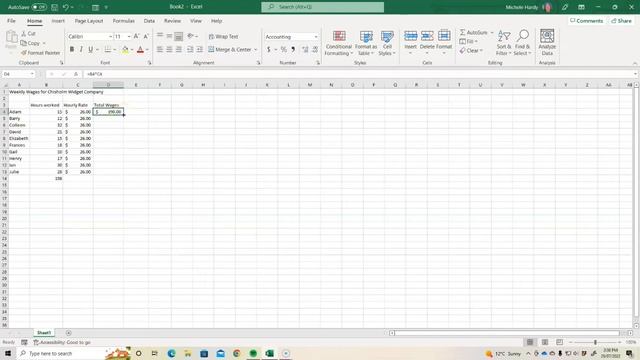This screenshot has height=360, width=640.
Task: Click the Save icon in title bar
Action: click(x=54, y=7)
